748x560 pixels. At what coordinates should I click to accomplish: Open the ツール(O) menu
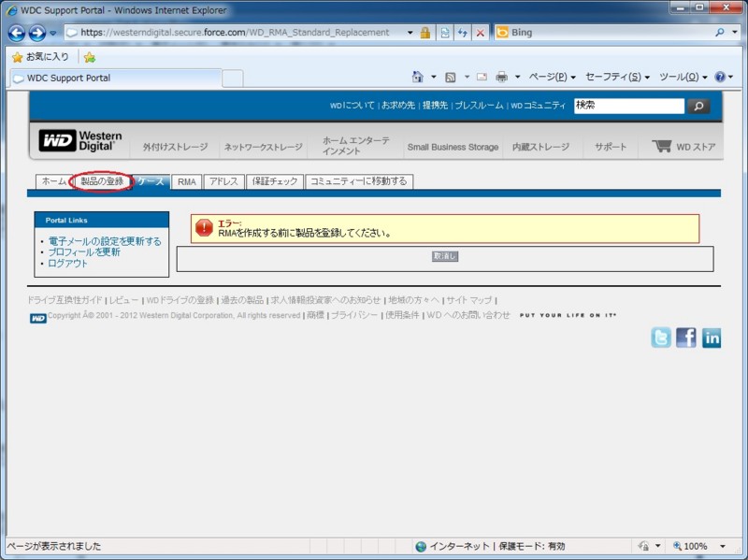click(683, 77)
